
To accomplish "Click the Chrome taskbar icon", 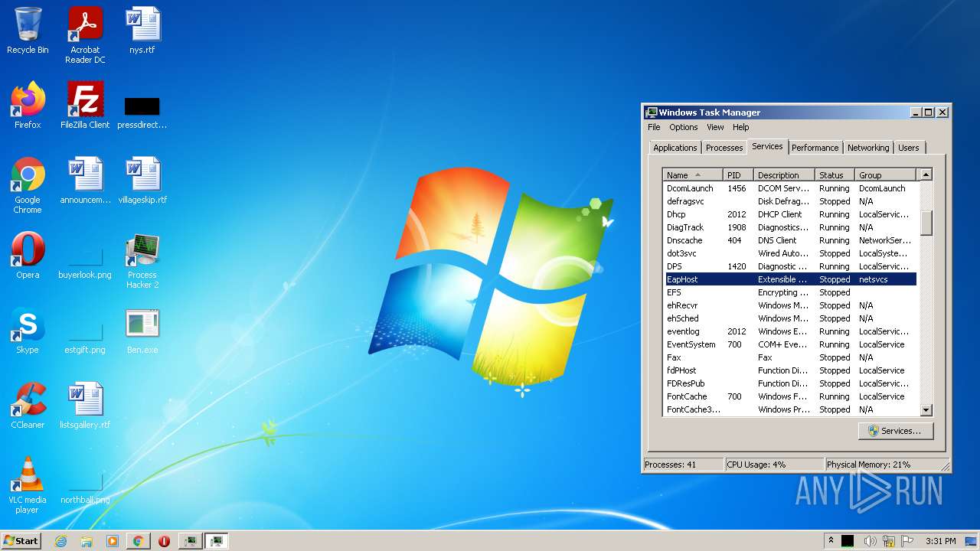I will pyautogui.click(x=138, y=541).
